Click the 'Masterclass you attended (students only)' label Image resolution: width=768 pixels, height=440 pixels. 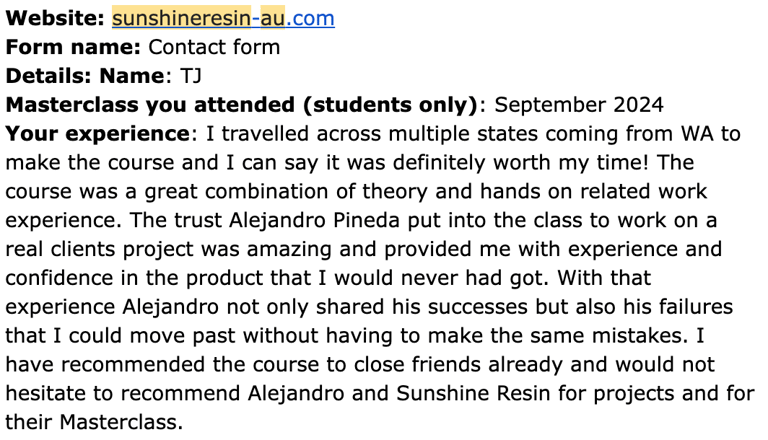coord(242,105)
